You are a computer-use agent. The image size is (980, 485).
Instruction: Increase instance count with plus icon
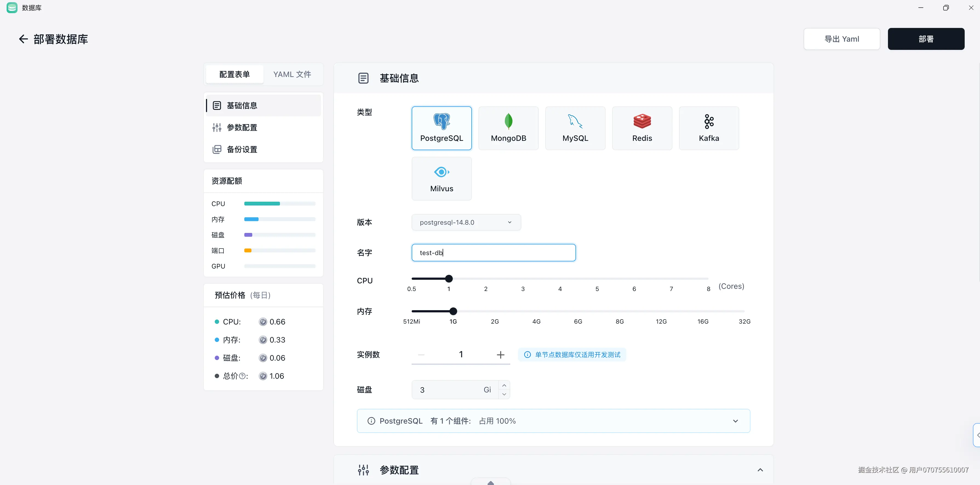pyautogui.click(x=500, y=355)
